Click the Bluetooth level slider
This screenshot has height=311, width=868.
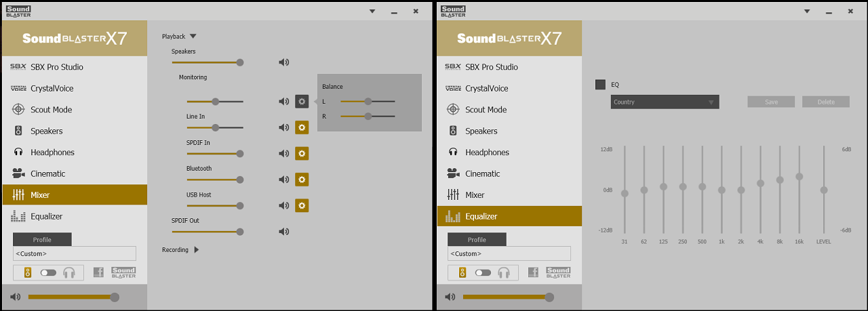(215, 180)
